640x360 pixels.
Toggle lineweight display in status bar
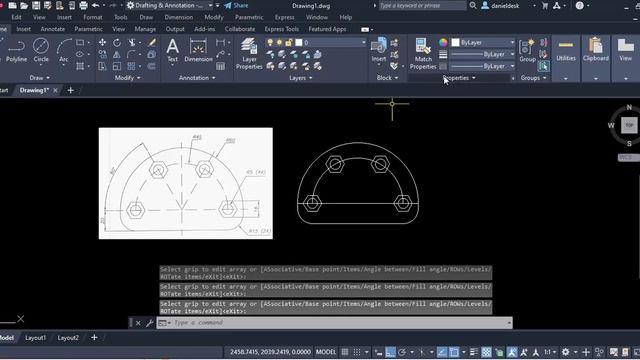pyautogui.click(x=473, y=352)
